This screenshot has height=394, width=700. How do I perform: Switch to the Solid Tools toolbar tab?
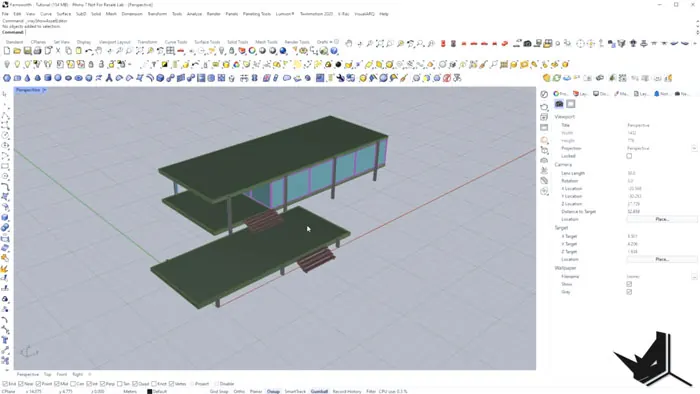pos(238,42)
